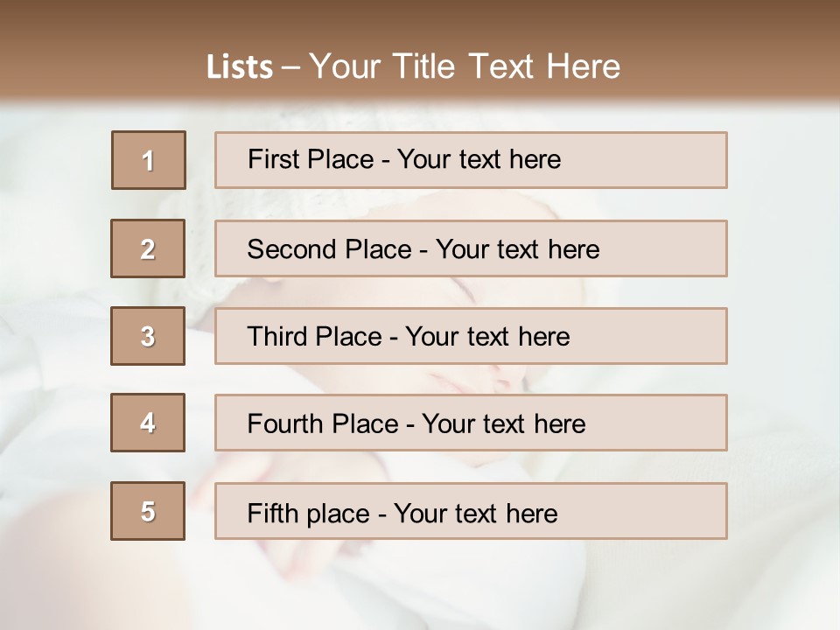Image resolution: width=840 pixels, height=630 pixels.
Task: Click 'Your text here' in Fifth place row
Action: click(475, 513)
